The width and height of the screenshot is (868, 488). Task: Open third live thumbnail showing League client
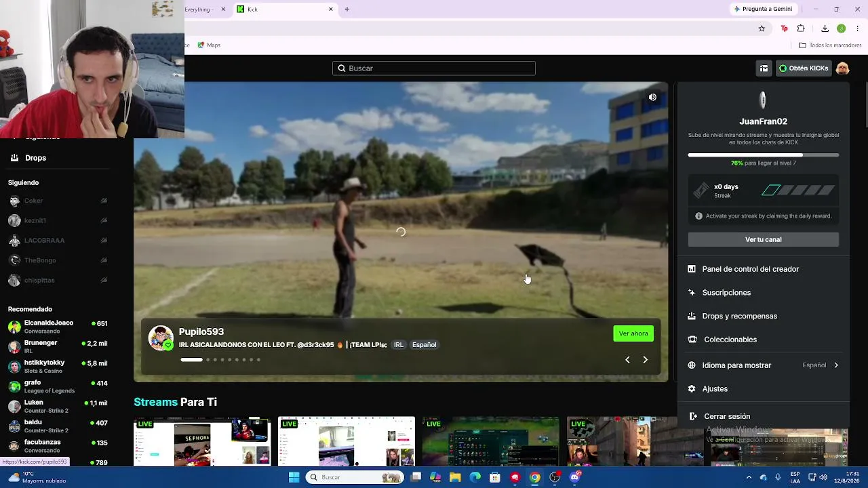[x=491, y=441]
